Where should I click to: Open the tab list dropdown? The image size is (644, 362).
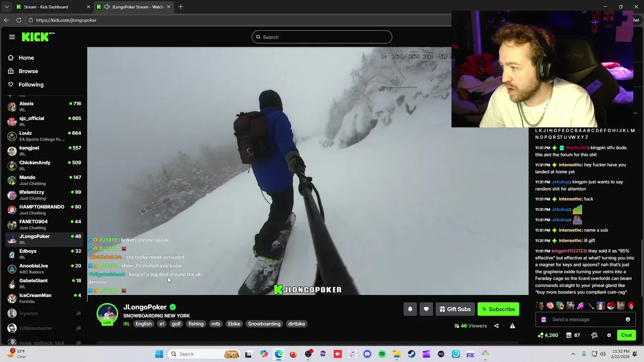6,7
